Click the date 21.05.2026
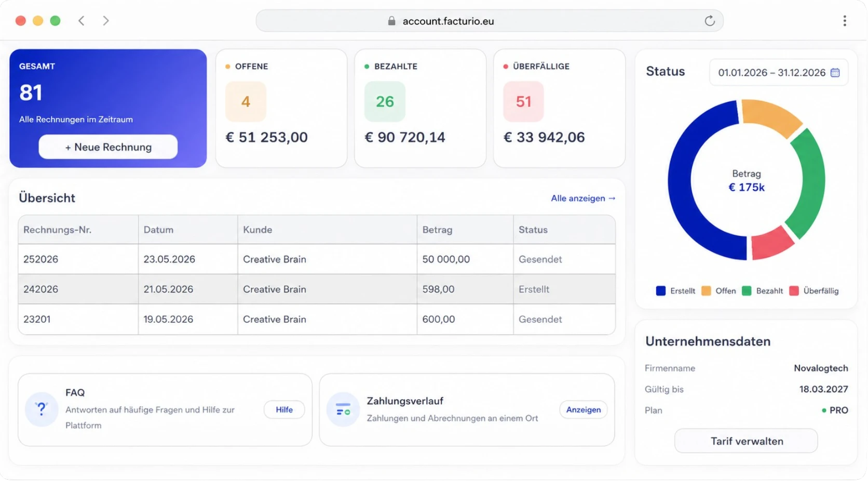This screenshot has width=868, height=489. click(168, 289)
